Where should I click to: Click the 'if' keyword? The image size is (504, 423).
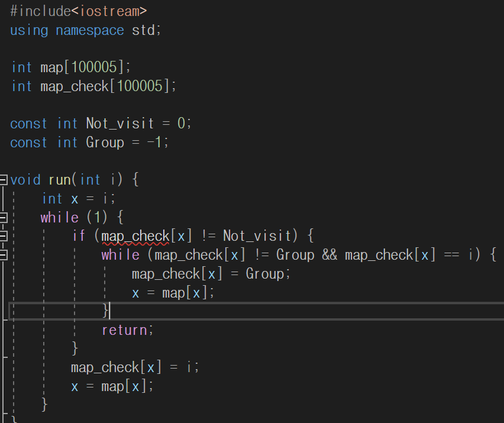[x=79, y=236]
